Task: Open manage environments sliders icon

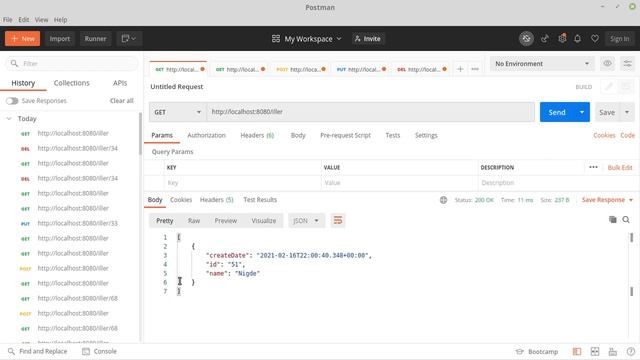Action: pyautogui.click(x=627, y=64)
